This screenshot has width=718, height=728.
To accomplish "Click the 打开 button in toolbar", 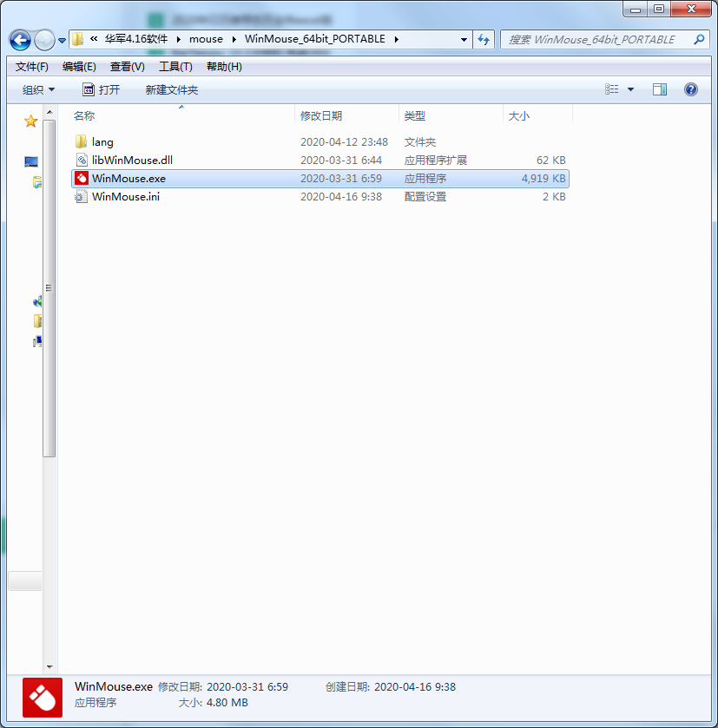I will (x=101, y=89).
